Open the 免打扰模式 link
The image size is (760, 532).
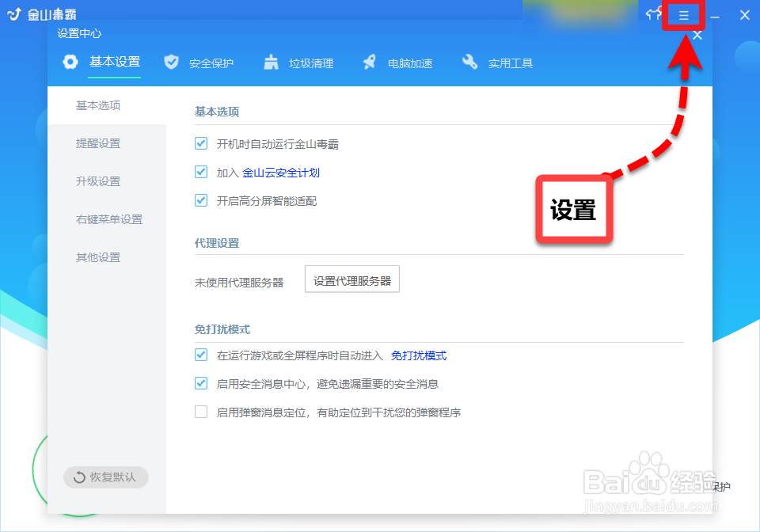pyautogui.click(x=419, y=355)
